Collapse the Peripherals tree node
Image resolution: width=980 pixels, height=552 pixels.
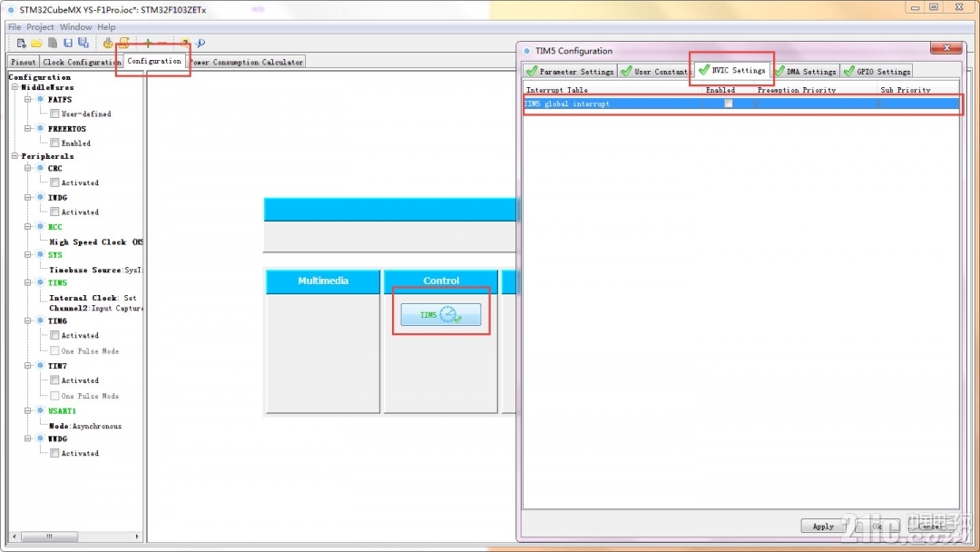[15, 155]
